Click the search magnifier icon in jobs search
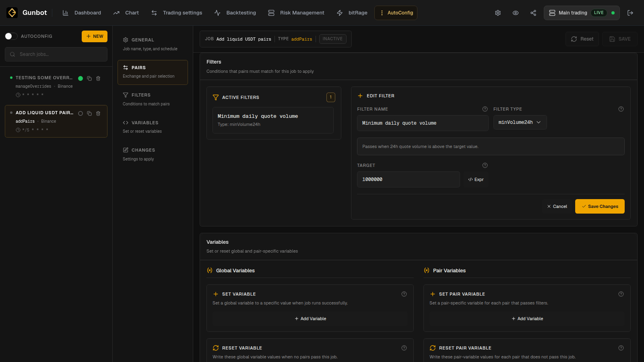Screen dimensions: 644x362 (x=12, y=54)
